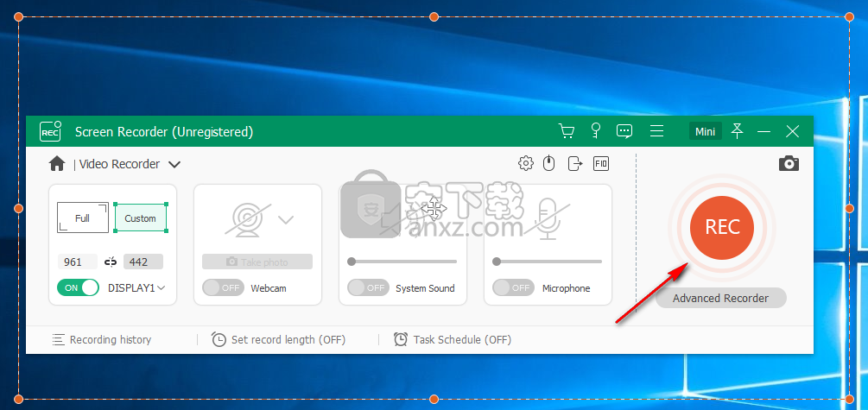Open output export settings icon
The image size is (868, 410).
coord(576,163)
